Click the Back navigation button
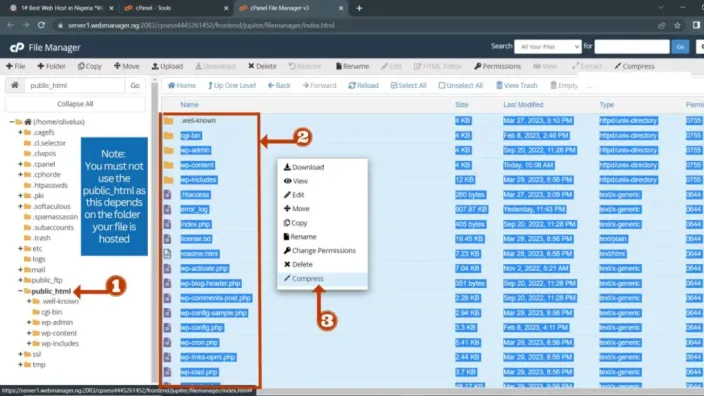This screenshot has height=396, width=704. 279,85
